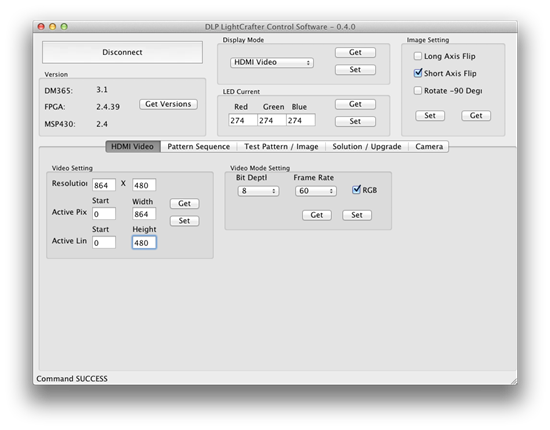Disable the RGB checkbox

(x=356, y=190)
